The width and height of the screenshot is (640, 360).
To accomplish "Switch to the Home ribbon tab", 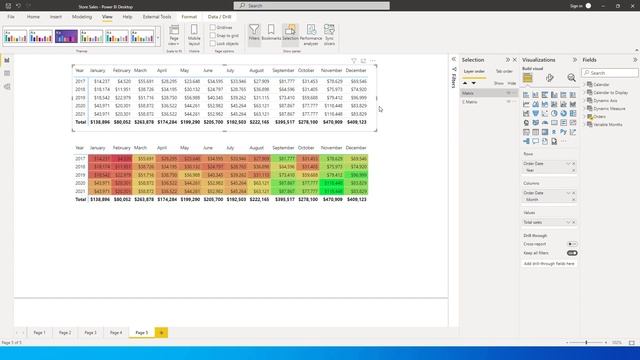I will 33,17.
